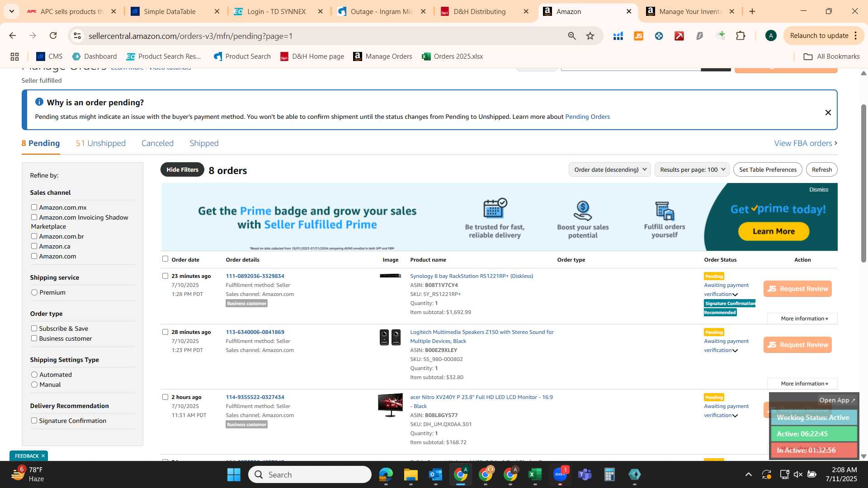Expand Awaiting payment verification for Logitech order
The width and height of the screenshot is (868, 488).
click(x=735, y=351)
